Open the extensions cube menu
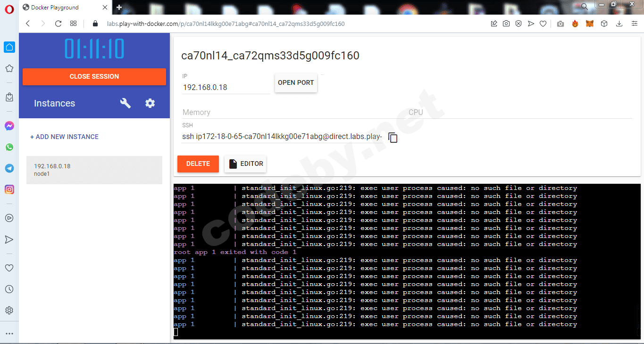The image size is (644, 344). (604, 24)
